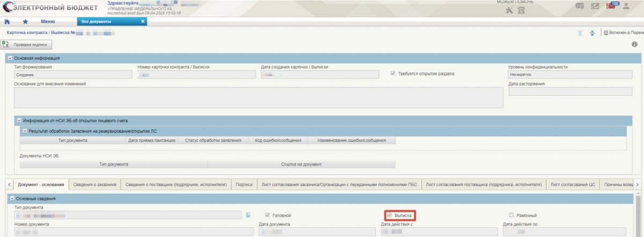Image resolution: width=644 pixels, height=237 pixels.
Task: Open the user profile icon
Action: pyautogui.click(x=626, y=6)
